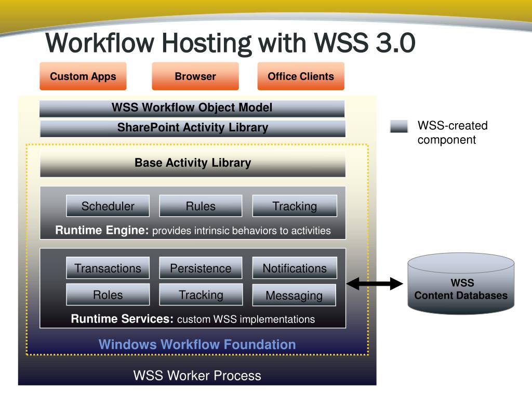
Task: Click the Notifications box
Action: pyautogui.click(x=295, y=268)
